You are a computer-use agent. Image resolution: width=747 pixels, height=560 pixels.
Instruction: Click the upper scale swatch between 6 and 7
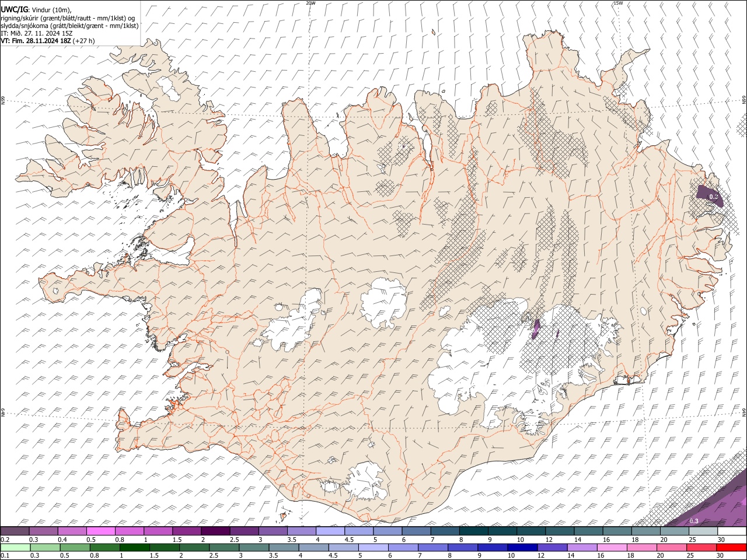[416, 531]
